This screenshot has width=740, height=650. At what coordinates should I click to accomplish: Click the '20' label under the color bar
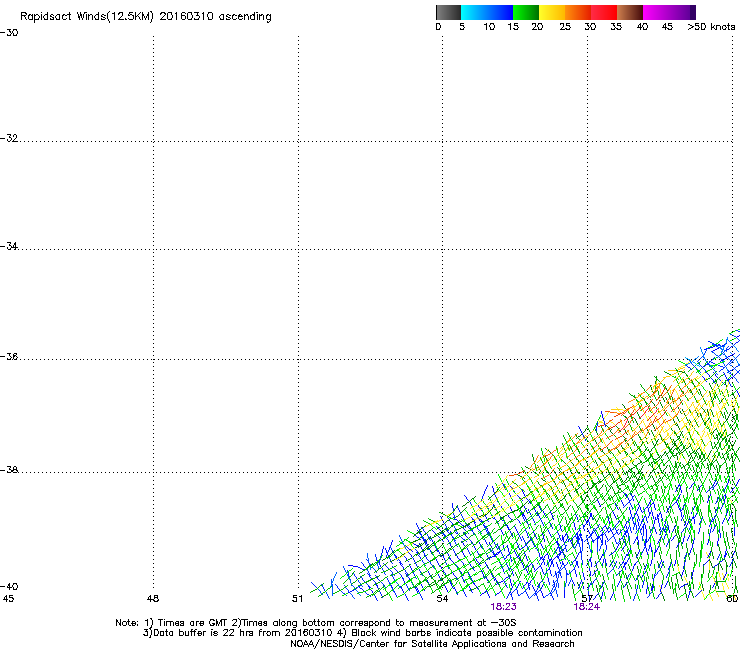[537, 27]
